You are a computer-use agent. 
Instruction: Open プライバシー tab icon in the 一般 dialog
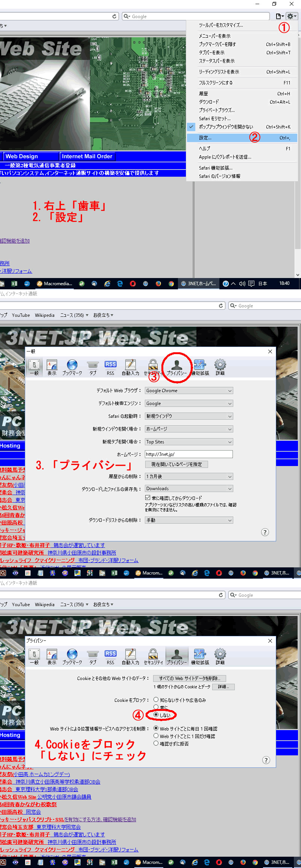(x=176, y=367)
